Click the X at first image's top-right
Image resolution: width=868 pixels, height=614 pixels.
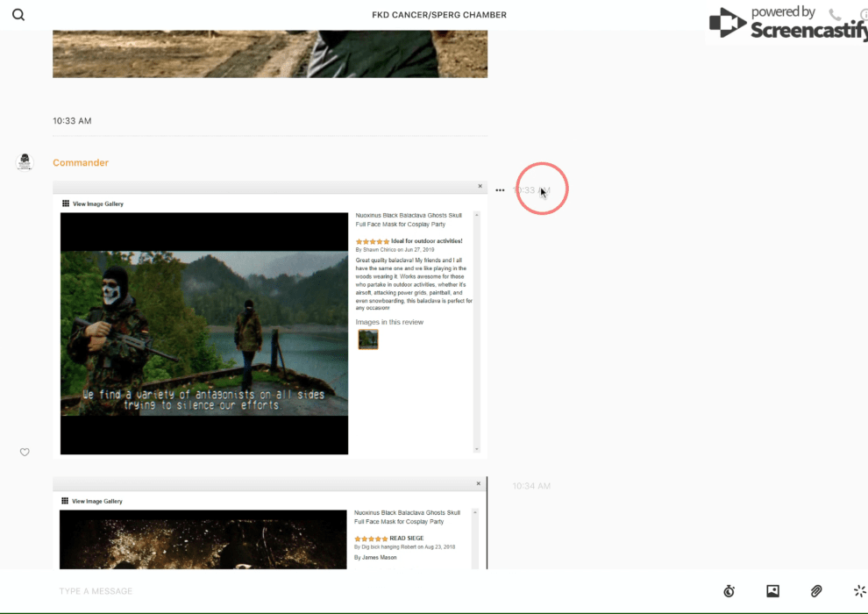pyautogui.click(x=480, y=186)
